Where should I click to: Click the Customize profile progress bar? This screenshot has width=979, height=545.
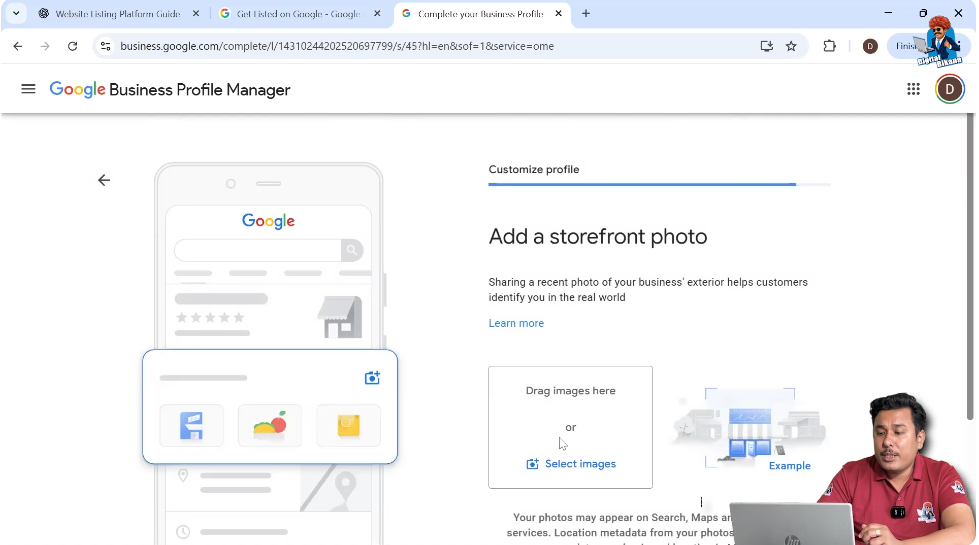659,185
